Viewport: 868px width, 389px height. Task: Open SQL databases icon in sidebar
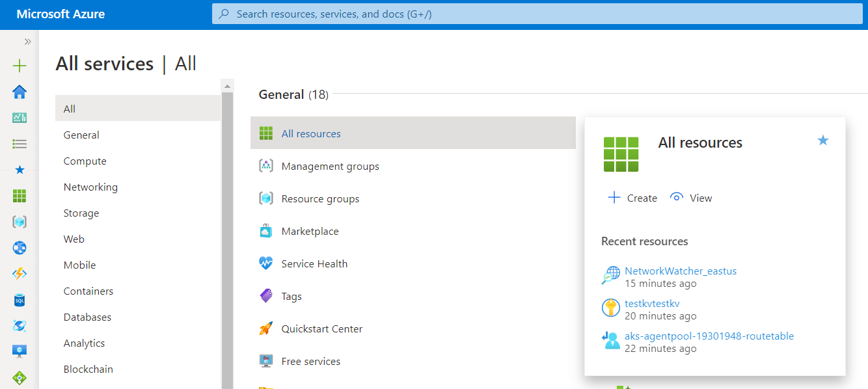coord(20,300)
